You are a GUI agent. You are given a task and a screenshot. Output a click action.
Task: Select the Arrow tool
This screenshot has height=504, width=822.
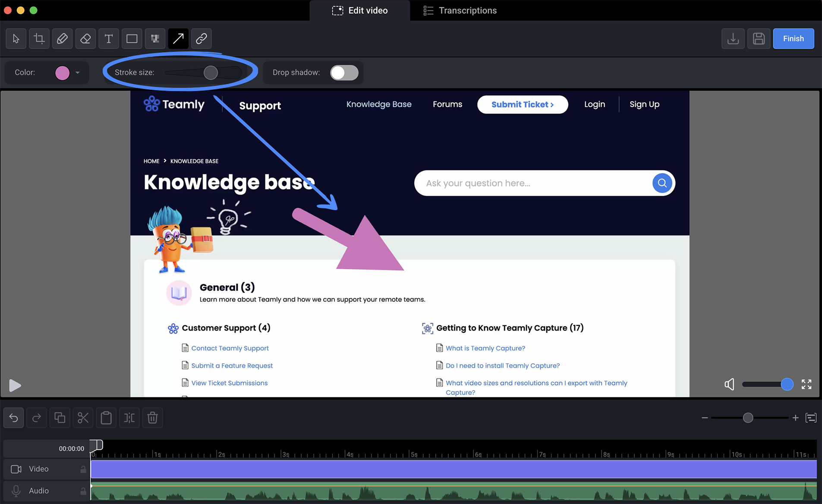point(178,39)
